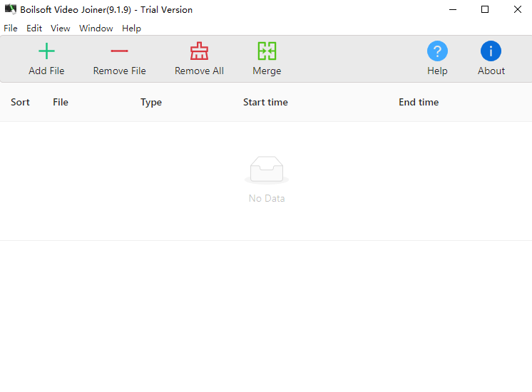The width and height of the screenshot is (532, 392).
Task: Open the File menu
Action: coord(11,28)
